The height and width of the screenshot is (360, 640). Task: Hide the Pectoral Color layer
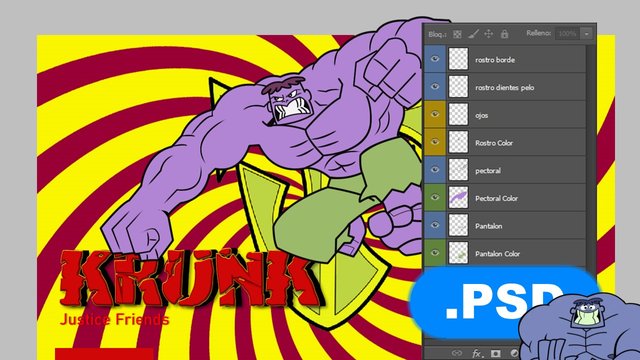click(435, 198)
